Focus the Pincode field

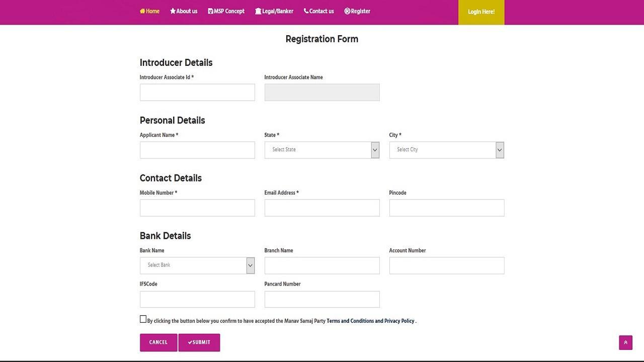(x=447, y=208)
